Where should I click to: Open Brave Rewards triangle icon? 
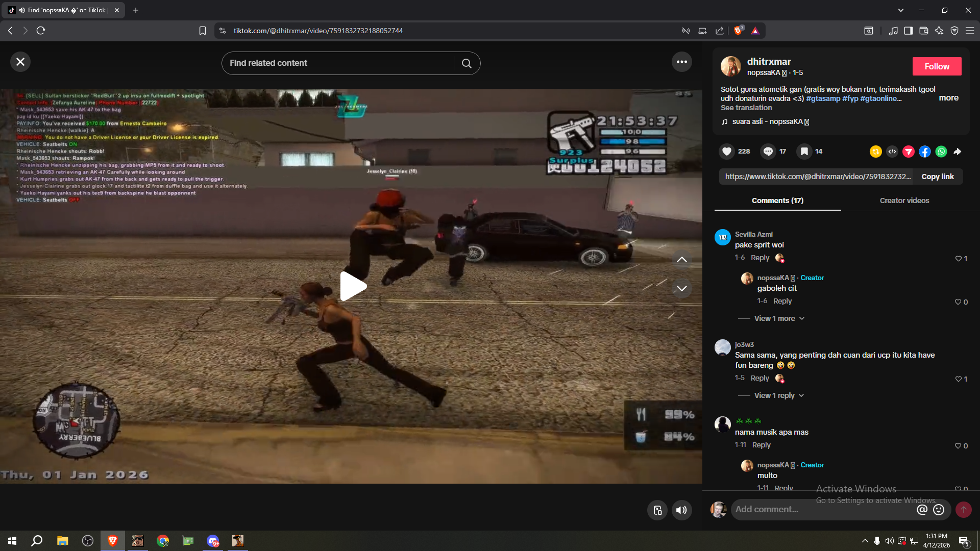(755, 31)
